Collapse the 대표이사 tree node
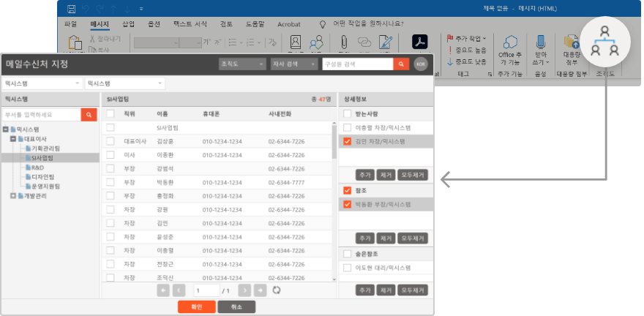This screenshot has width=644, height=316. (x=13, y=139)
